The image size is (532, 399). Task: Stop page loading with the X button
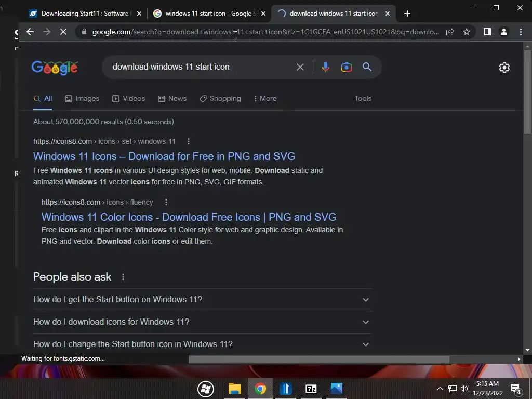pos(63,32)
